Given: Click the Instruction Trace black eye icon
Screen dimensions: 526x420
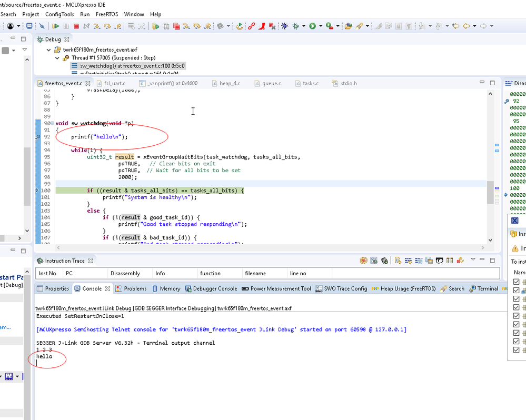Looking at the screenshot, I should pos(440,261).
